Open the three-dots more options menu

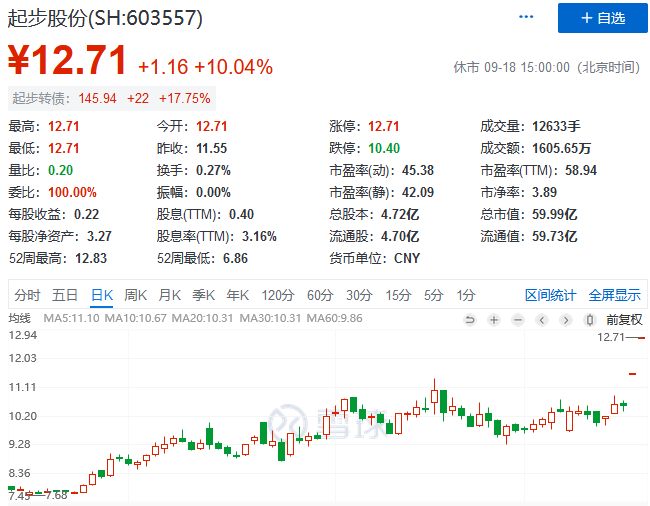[526, 17]
